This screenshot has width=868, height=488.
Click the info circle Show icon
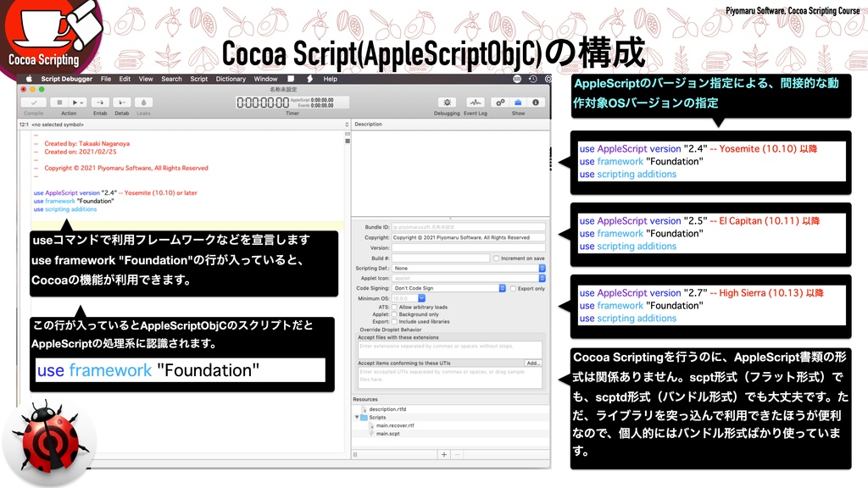click(x=536, y=103)
